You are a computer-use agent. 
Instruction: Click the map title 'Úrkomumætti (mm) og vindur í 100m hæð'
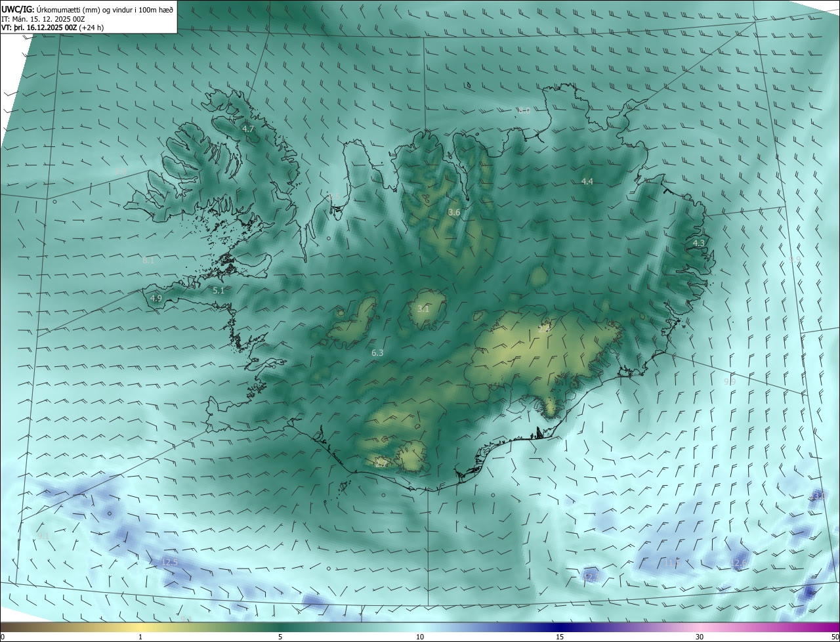coord(105,9)
